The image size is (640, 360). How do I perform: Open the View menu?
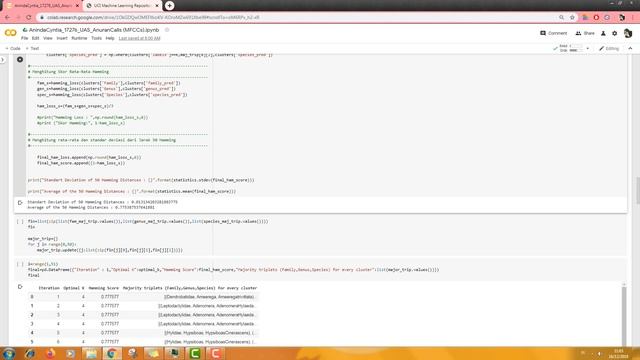tap(48, 38)
